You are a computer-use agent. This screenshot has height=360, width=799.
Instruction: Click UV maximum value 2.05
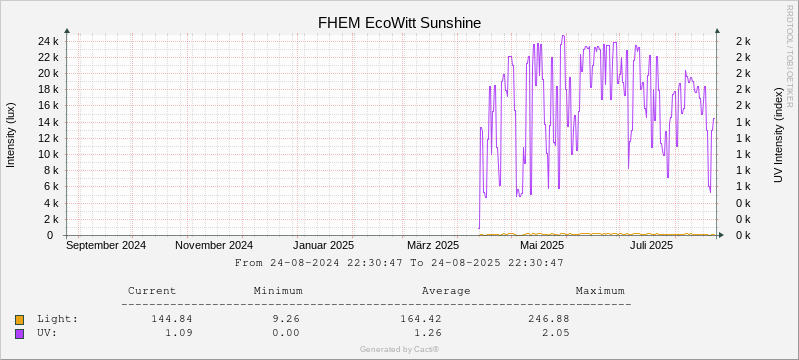[556, 333]
